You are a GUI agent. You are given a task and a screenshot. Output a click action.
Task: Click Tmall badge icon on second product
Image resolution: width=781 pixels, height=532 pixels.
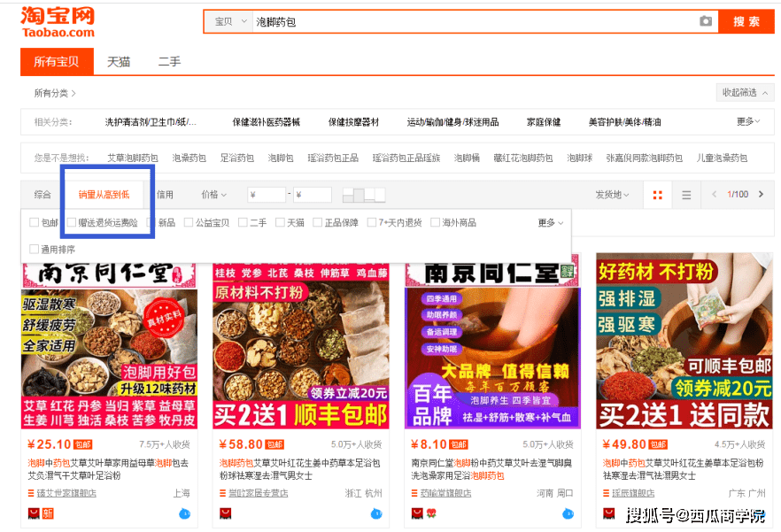click(225, 513)
